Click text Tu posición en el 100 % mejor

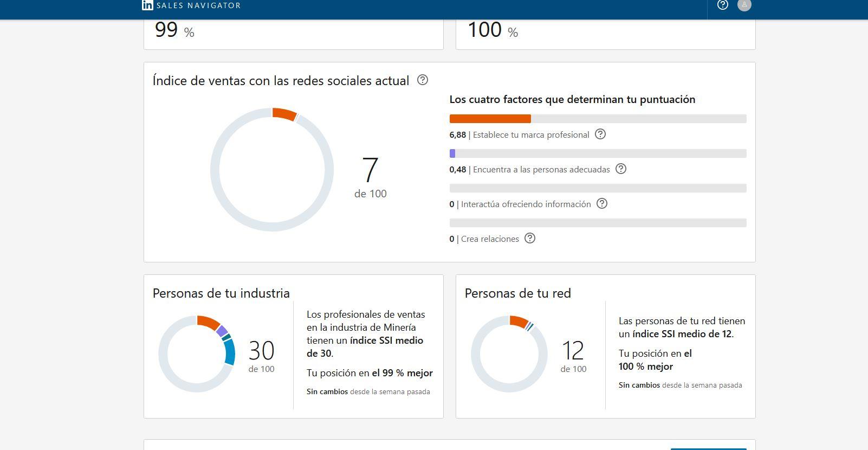[656, 360]
